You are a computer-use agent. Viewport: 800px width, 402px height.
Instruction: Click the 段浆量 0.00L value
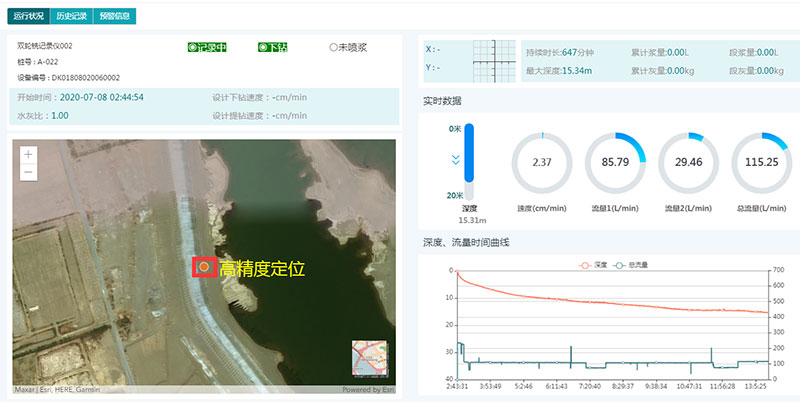coord(767,53)
